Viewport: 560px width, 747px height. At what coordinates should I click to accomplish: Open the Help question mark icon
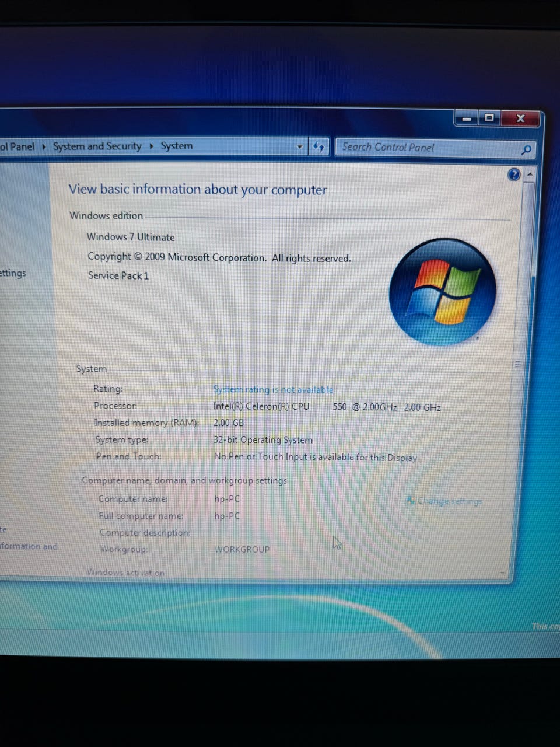(514, 174)
